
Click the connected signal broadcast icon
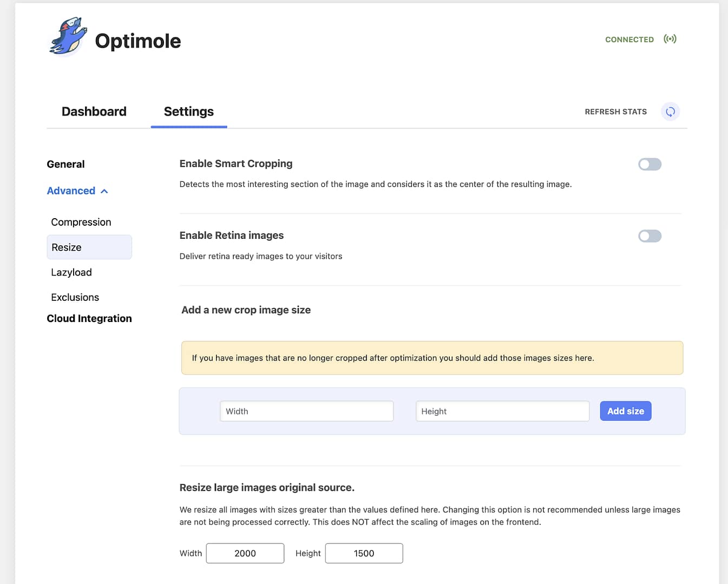(x=670, y=39)
